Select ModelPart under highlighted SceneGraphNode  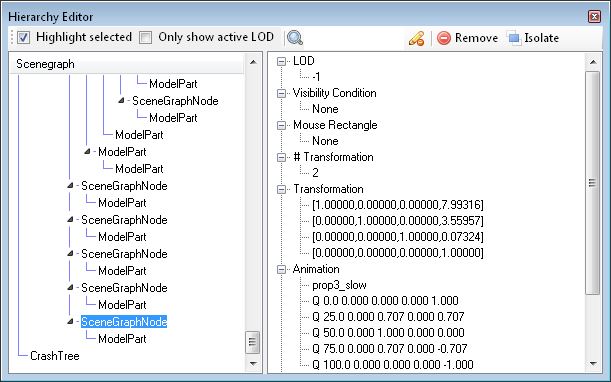click(x=122, y=339)
